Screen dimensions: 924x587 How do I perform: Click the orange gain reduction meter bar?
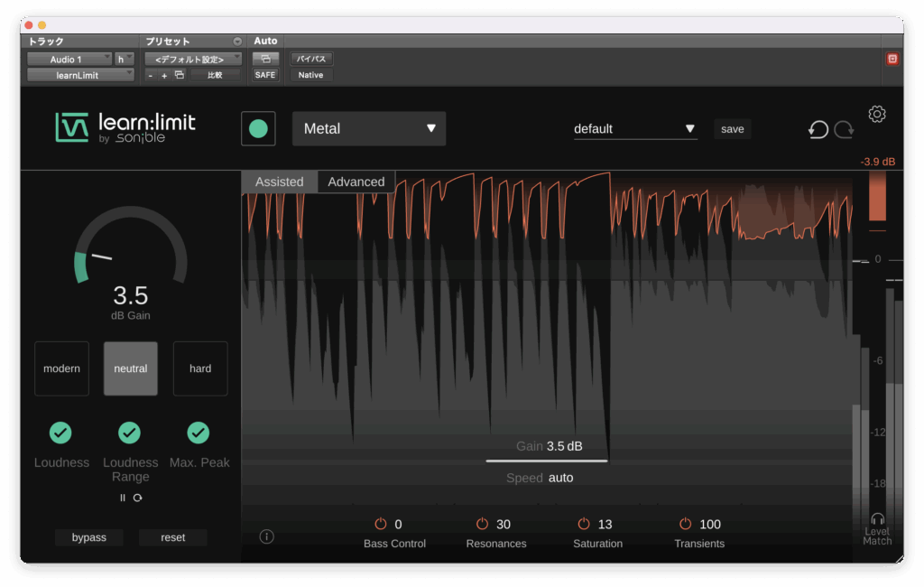click(877, 197)
